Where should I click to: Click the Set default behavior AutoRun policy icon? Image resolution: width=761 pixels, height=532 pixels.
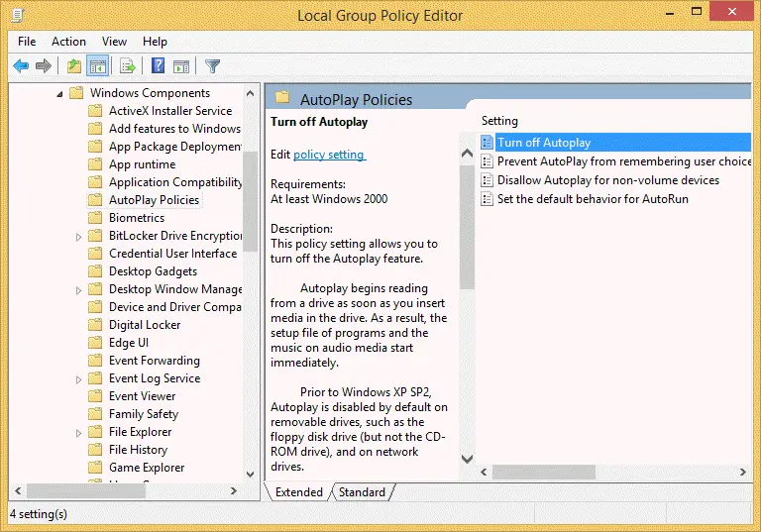[487, 199]
